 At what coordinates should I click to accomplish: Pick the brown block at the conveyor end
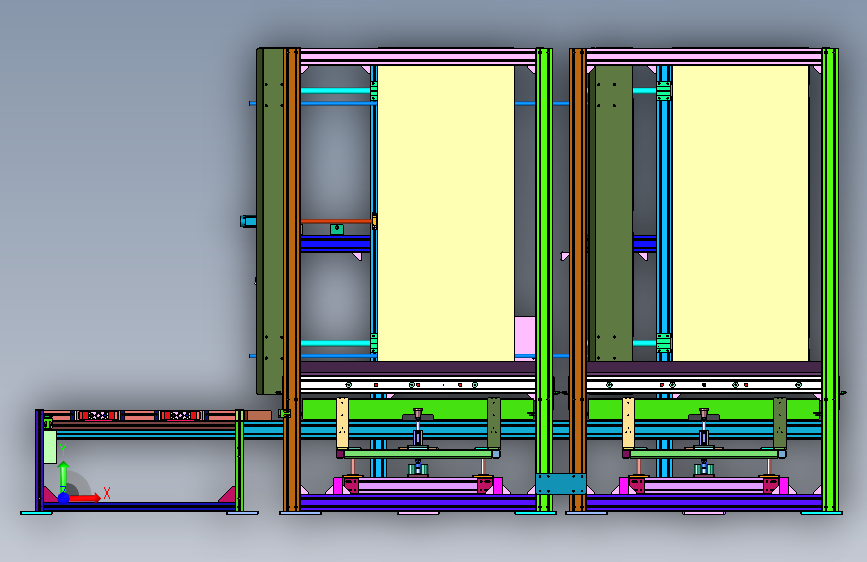point(259,415)
